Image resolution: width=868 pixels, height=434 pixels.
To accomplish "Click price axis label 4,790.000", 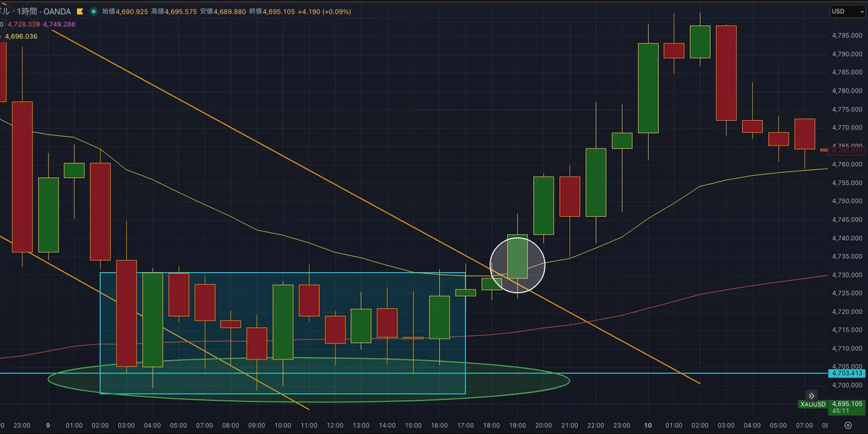I will 846,54.
